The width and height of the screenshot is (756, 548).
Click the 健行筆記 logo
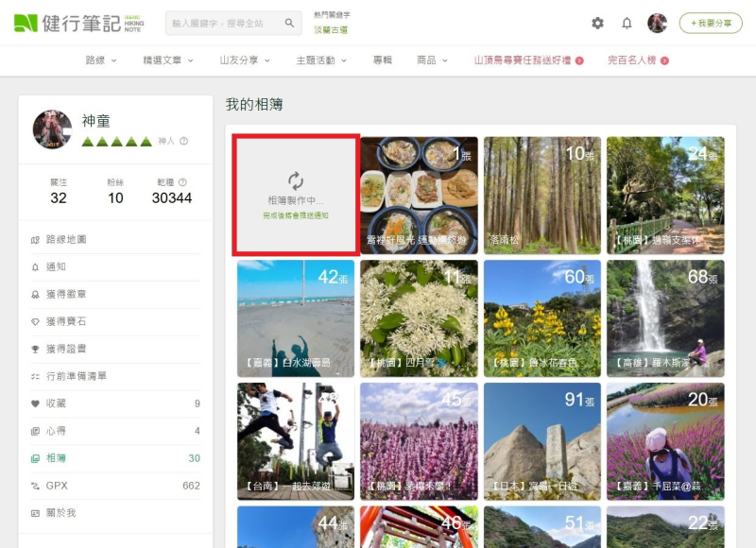click(x=77, y=24)
